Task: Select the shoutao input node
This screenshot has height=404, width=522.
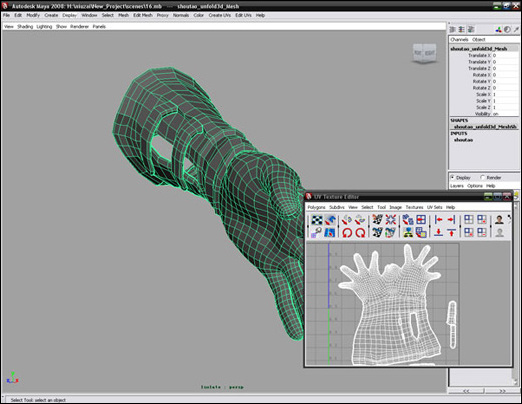Action: [x=463, y=140]
